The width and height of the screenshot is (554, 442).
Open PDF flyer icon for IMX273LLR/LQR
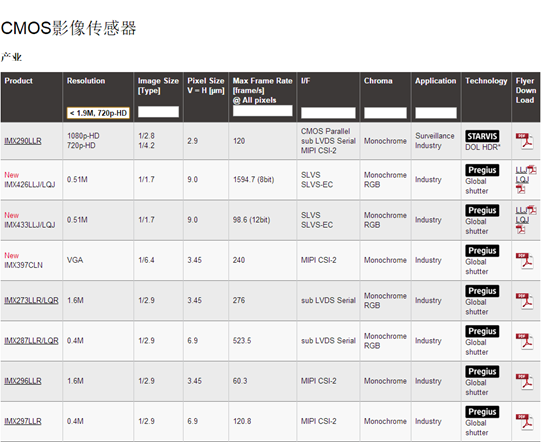pyautogui.click(x=524, y=301)
